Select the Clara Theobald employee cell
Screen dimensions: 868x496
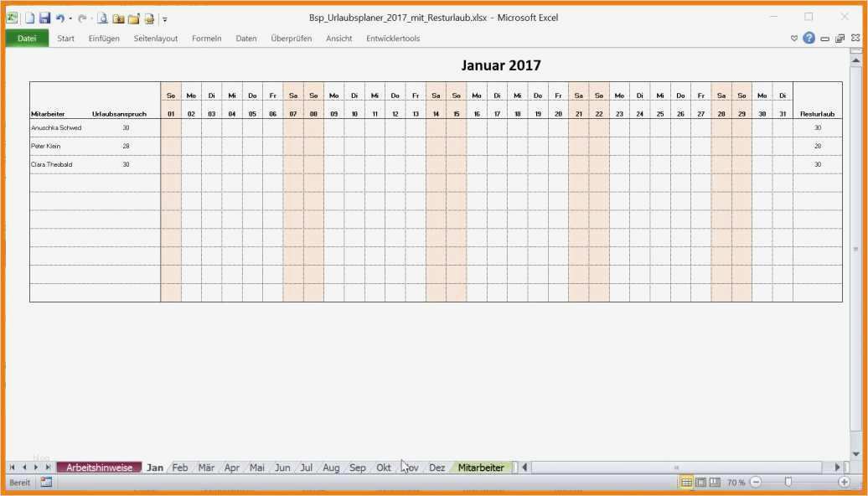point(51,164)
